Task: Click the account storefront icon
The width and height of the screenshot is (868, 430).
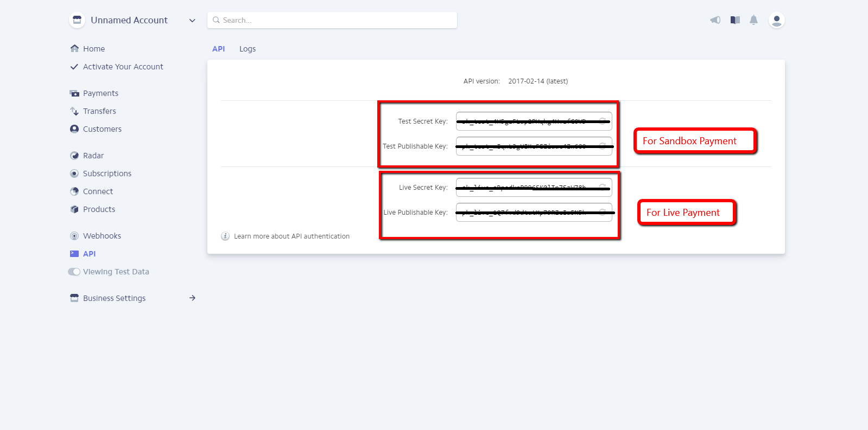Action: click(x=77, y=20)
